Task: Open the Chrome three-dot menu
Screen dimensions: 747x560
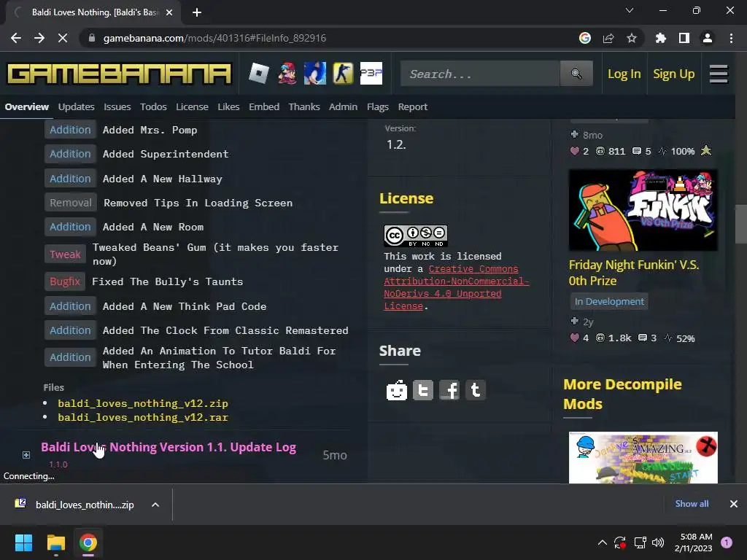Action: click(x=731, y=38)
